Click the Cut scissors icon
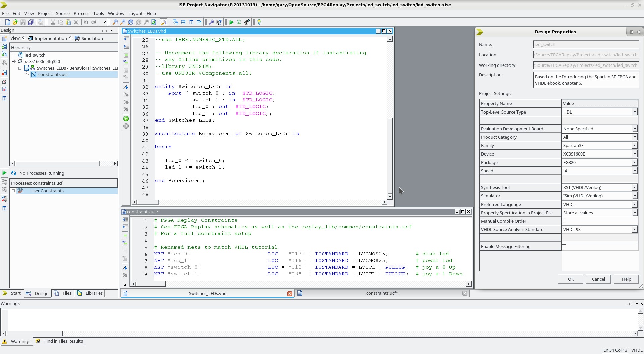The width and height of the screenshot is (644, 354). tap(53, 22)
